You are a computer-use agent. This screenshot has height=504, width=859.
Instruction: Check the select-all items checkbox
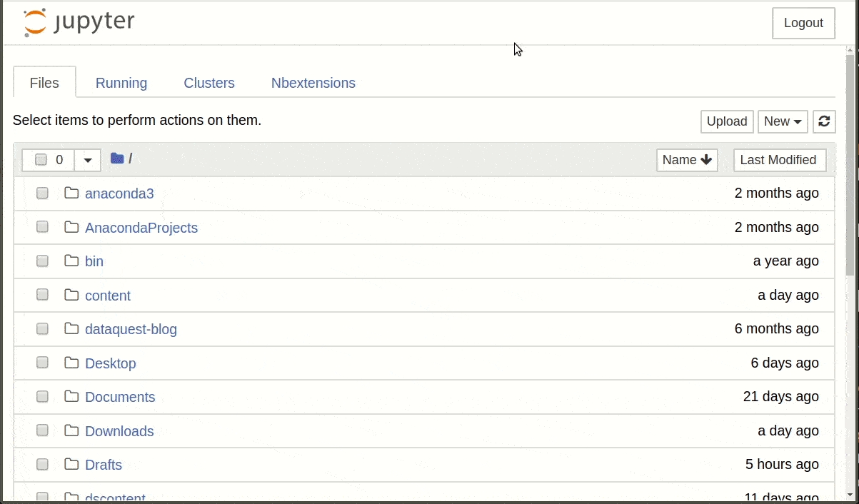(x=41, y=160)
